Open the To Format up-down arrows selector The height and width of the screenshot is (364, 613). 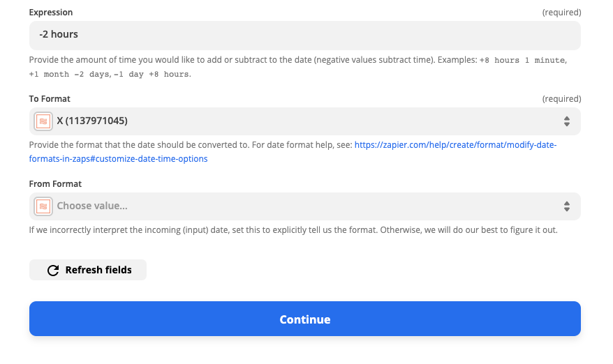[x=566, y=121]
